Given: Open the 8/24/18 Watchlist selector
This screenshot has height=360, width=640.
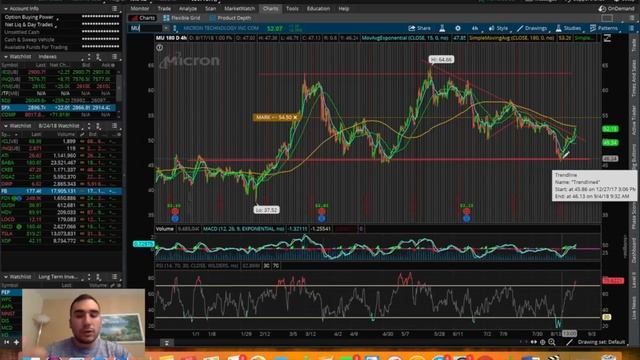Looking at the screenshot, I should [x=59, y=126].
